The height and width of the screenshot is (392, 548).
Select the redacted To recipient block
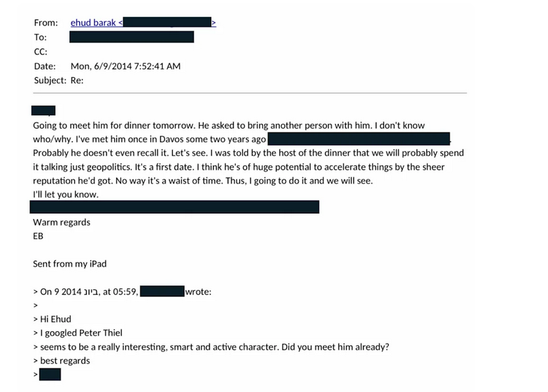pos(131,37)
